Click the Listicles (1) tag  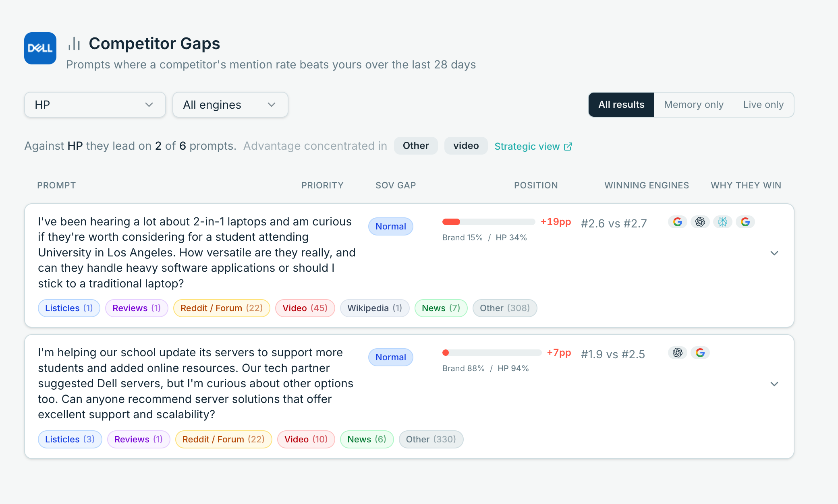(x=69, y=308)
